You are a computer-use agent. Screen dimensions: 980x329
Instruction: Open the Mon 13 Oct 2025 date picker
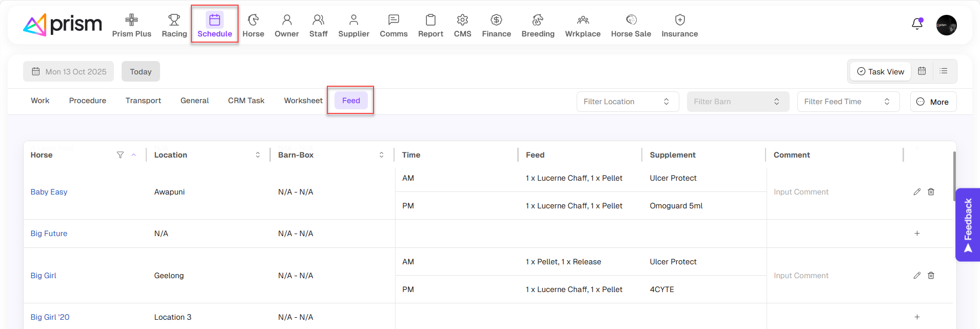(x=69, y=72)
